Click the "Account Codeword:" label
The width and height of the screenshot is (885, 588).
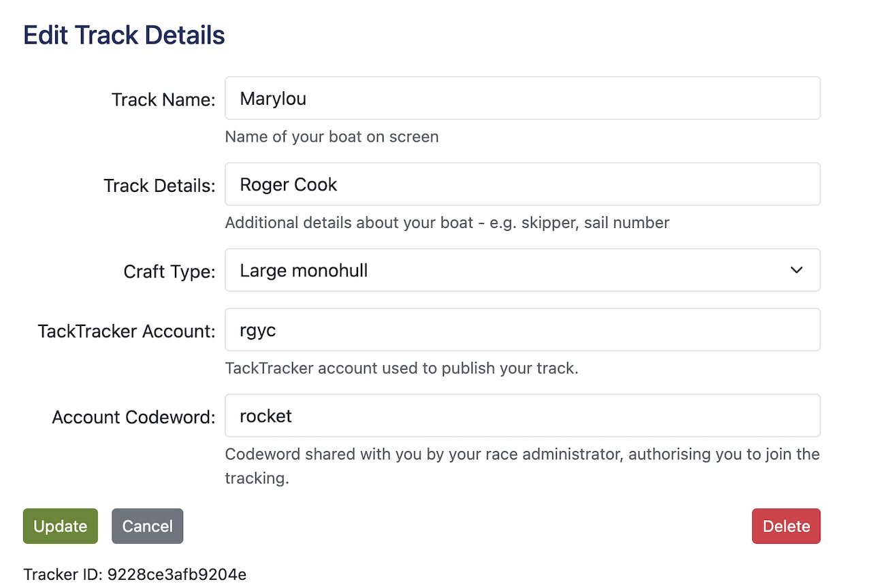[133, 417]
